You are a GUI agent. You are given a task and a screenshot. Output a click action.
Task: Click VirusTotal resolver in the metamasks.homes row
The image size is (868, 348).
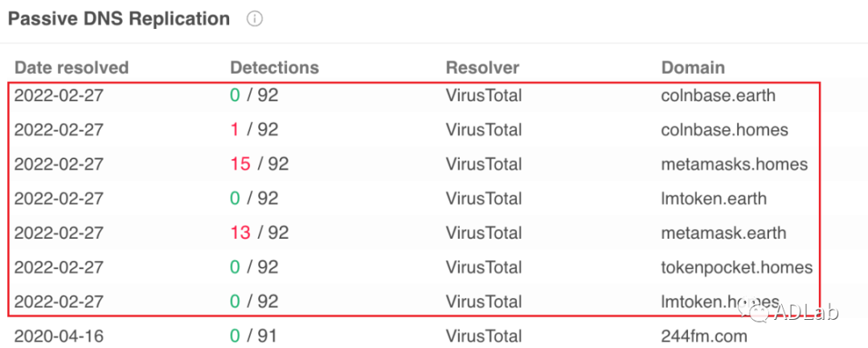pyautogui.click(x=484, y=165)
